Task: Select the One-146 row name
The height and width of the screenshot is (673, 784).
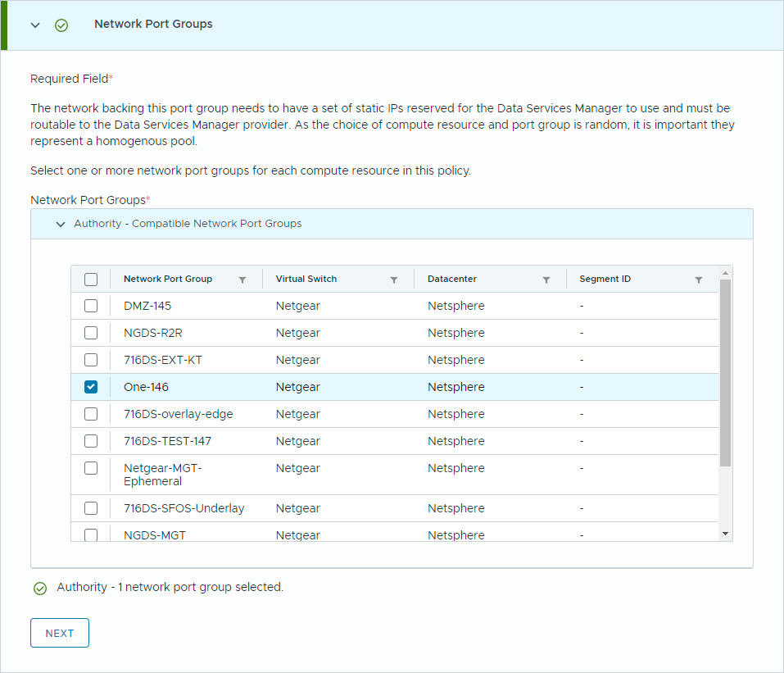Action: pos(146,387)
